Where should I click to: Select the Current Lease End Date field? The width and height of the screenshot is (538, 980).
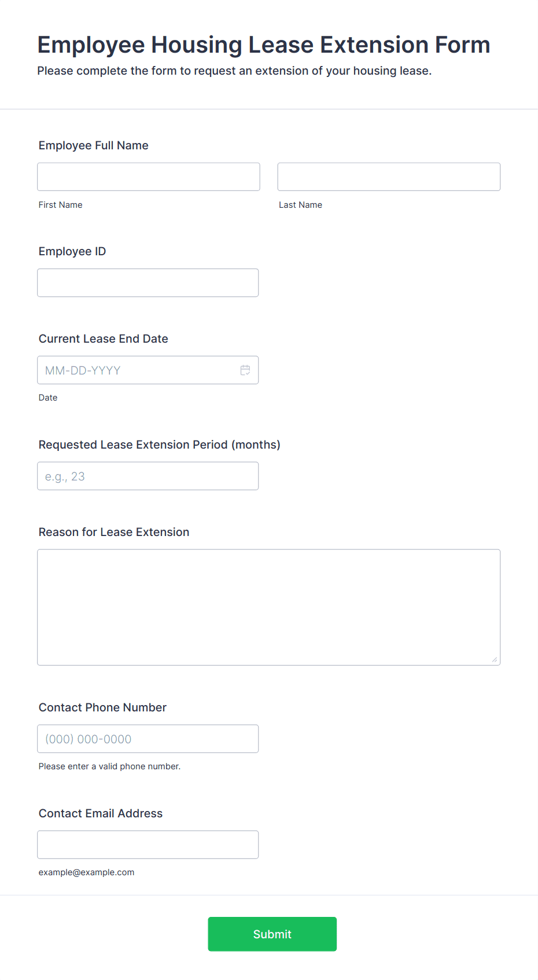(x=148, y=370)
